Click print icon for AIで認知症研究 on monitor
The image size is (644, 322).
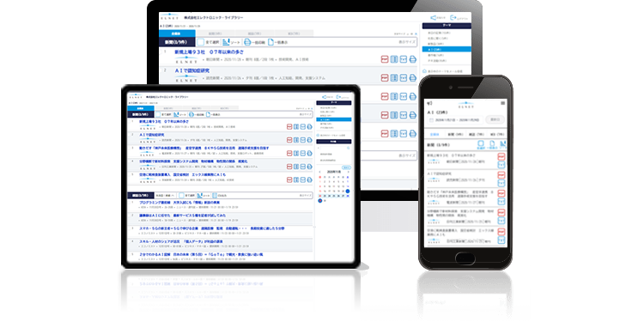(x=413, y=77)
